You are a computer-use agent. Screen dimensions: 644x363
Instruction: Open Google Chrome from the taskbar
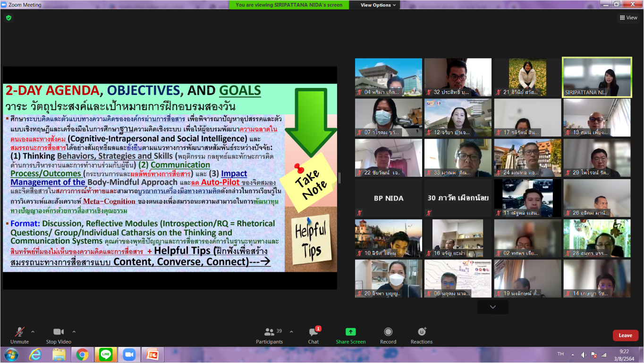pos(82,354)
